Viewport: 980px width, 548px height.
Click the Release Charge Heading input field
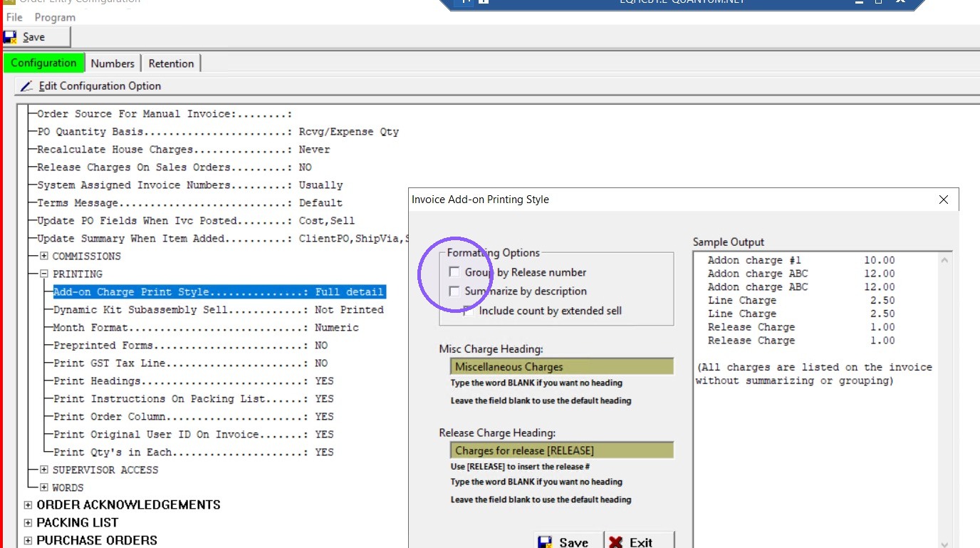[x=561, y=450]
